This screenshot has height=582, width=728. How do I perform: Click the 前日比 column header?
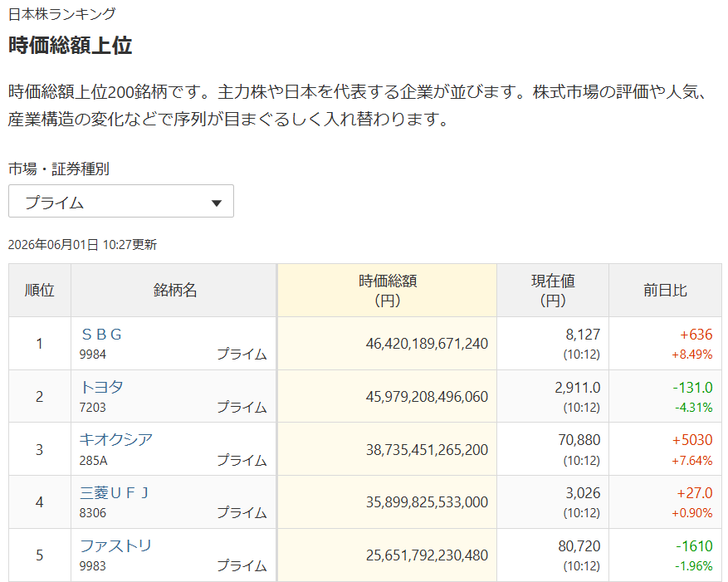665,291
